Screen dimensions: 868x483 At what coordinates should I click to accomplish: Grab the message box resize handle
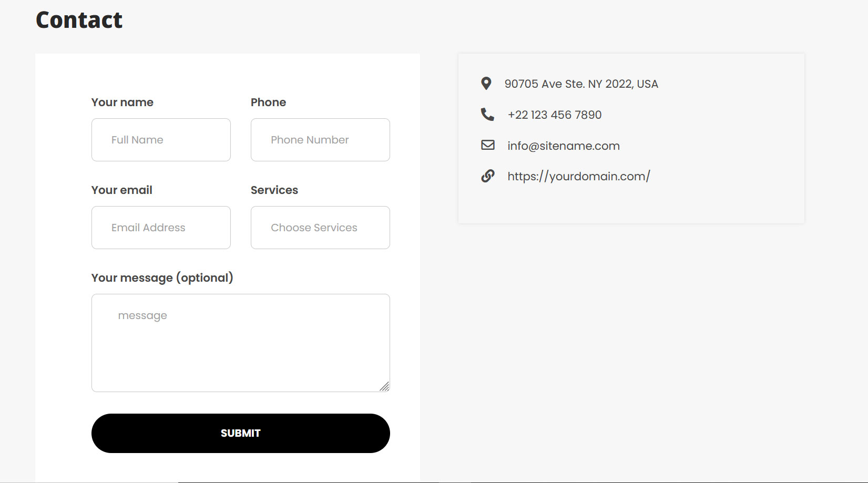click(x=384, y=386)
